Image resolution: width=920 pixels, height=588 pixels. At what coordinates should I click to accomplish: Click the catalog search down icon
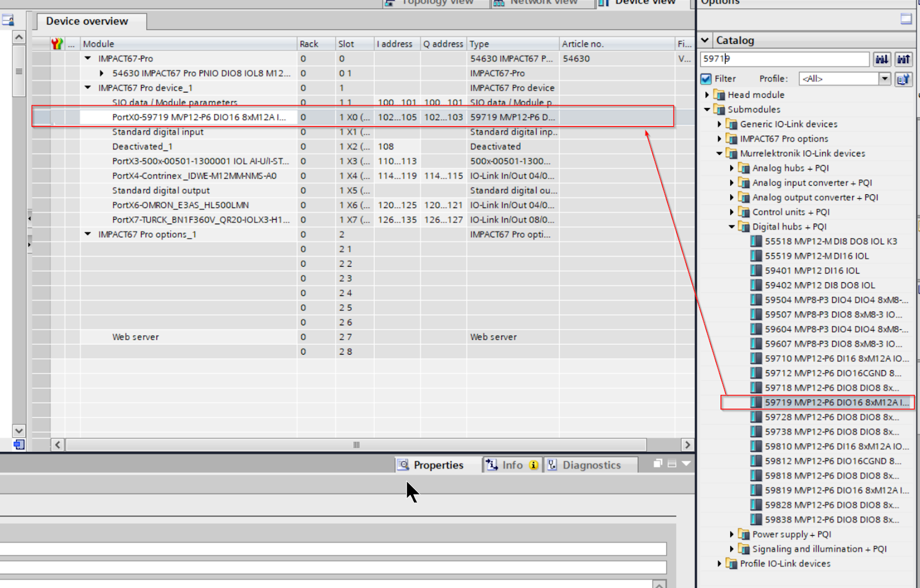pyautogui.click(x=881, y=59)
